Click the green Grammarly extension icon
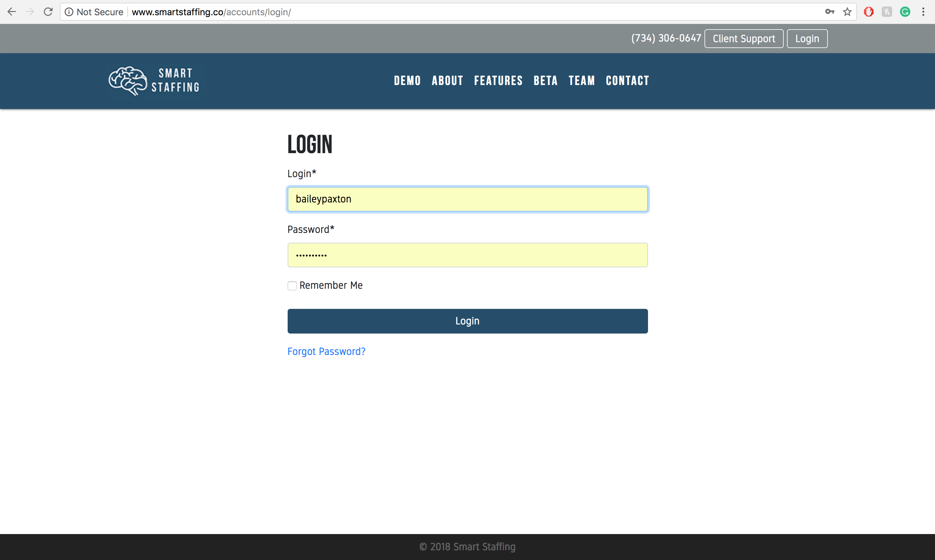 click(905, 12)
